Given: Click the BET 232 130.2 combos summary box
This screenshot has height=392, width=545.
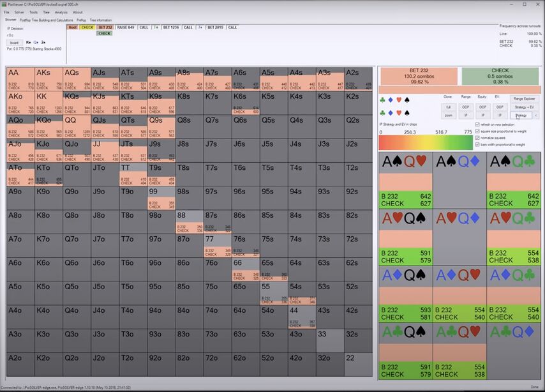Looking at the screenshot, I should click(x=419, y=76).
